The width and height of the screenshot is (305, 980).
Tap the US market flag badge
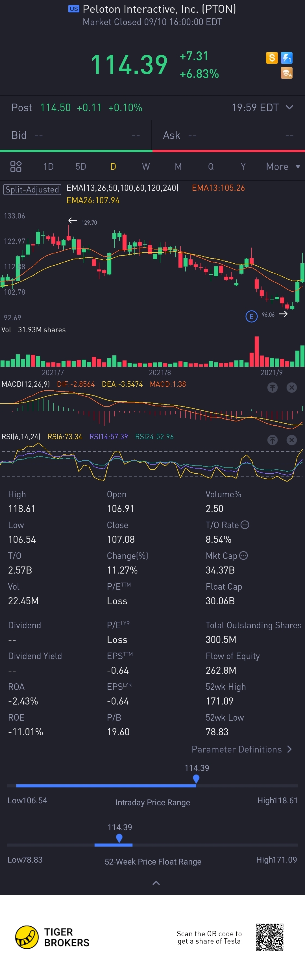click(x=73, y=9)
